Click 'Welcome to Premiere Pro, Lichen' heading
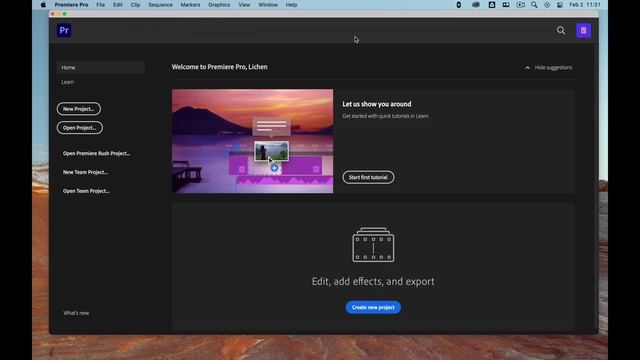The width and height of the screenshot is (640, 360). [x=220, y=67]
